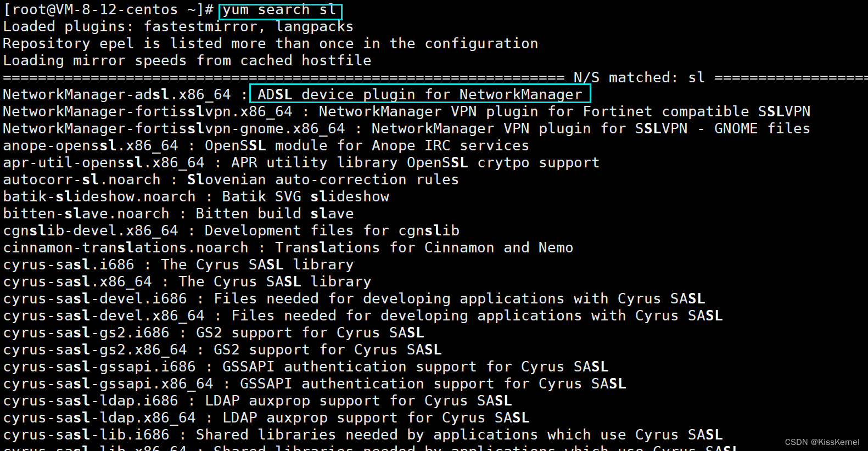
Task: Select the cgnslib-devel.x86_64 package name
Action: tap(91, 231)
